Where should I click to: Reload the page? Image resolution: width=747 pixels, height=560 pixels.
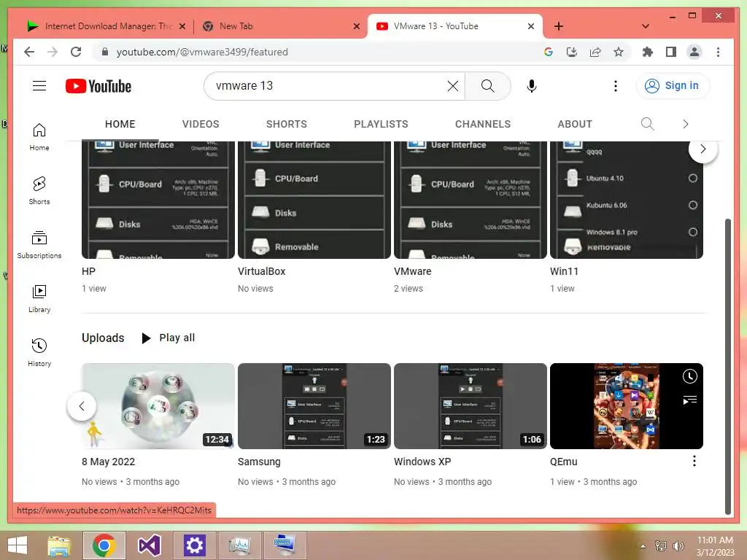point(76,52)
